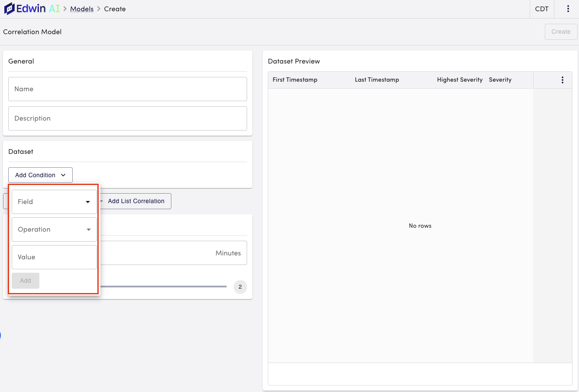The height and width of the screenshot is (392, 579).
Task: Sort by Last Timestamp column header
Action: (x=377, y=80)
